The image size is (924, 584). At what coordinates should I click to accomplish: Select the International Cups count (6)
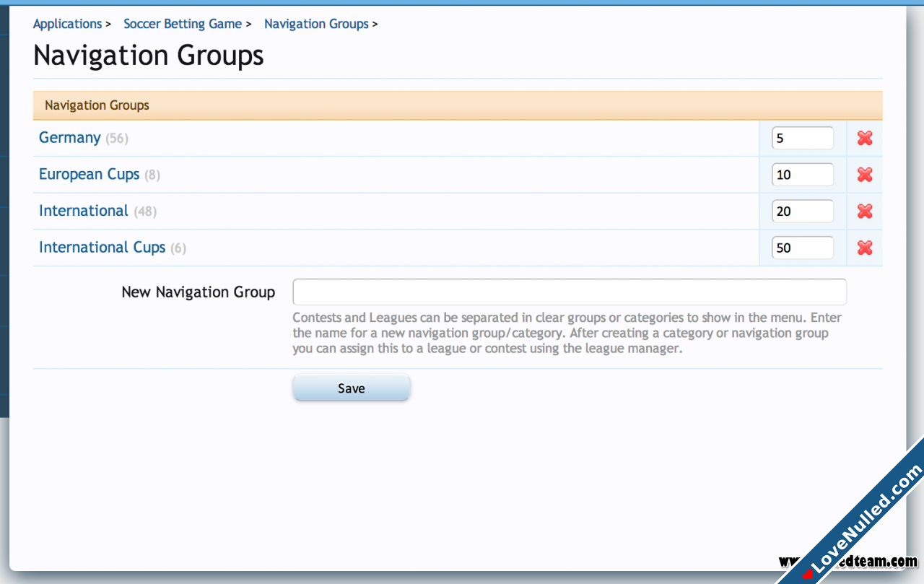click(x=178, y=248)
